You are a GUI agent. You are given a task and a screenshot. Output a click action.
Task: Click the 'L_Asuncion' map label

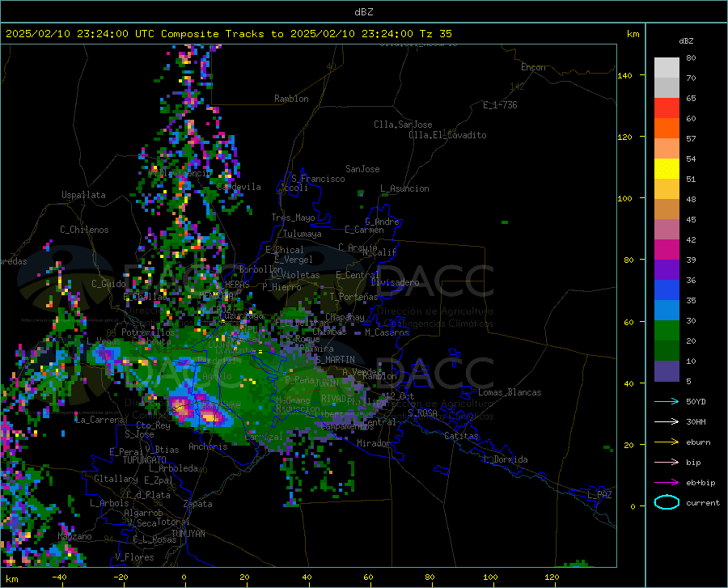(x=404, y=188)
